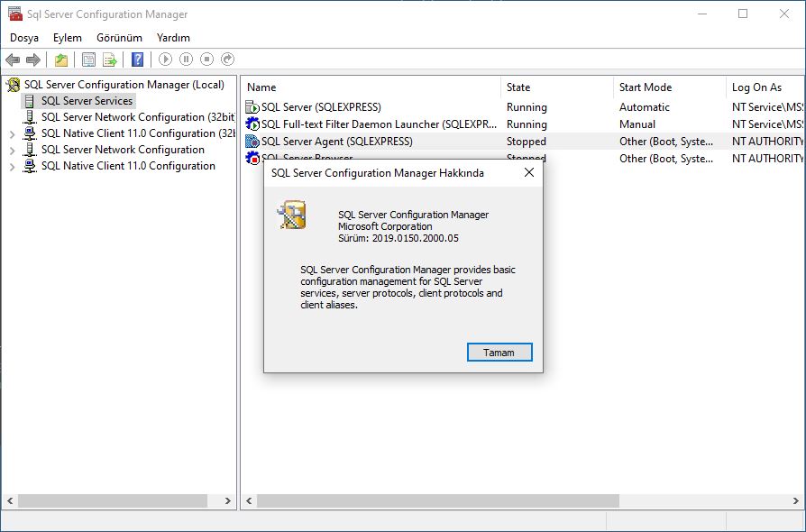This screenshot has height=532, width=806.
Task: Click the last SQL Native Client 11.0 icon
Action: 31,166
